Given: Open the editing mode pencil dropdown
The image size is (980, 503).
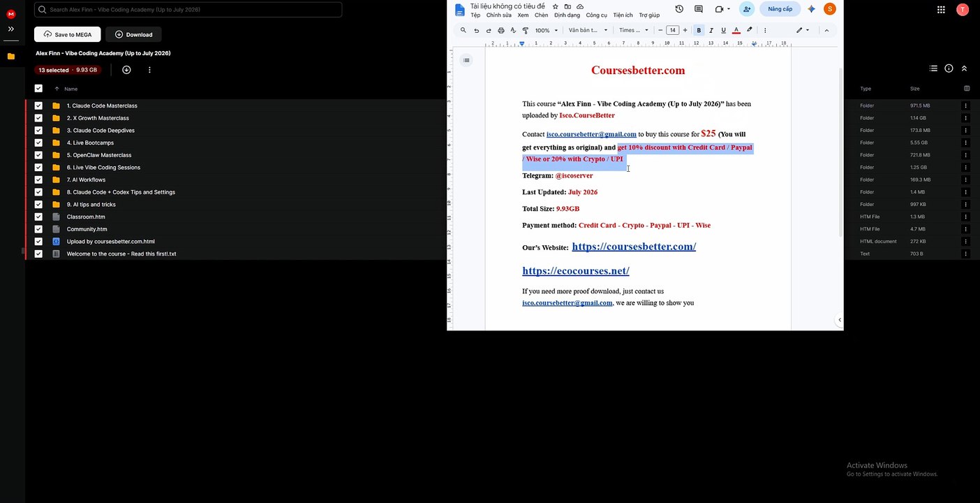Looking at the screenshot, I should (803, 30).
